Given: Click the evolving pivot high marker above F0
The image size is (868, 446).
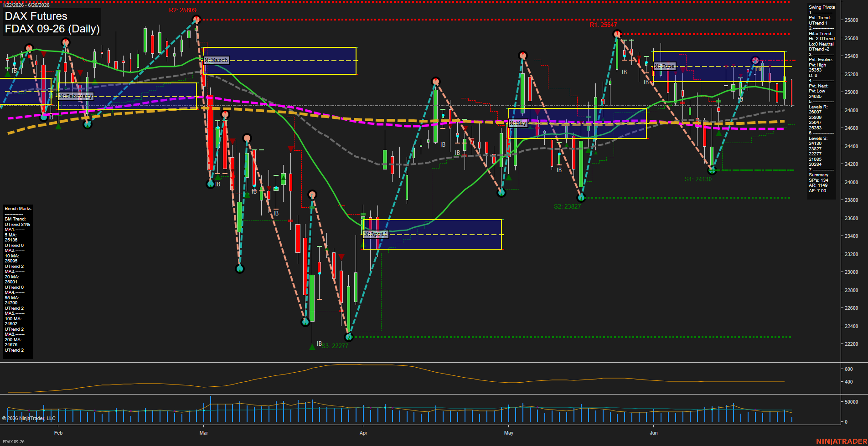Looking at the screenshot, I should click(755, 60).
